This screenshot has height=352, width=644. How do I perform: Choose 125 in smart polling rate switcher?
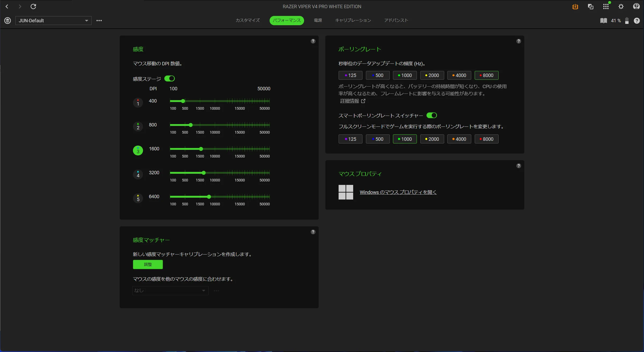point(350,139)
